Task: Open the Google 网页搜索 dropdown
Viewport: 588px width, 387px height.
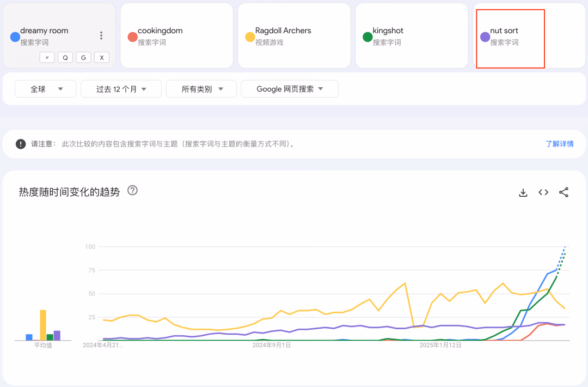Action: (x=290, y=89)
